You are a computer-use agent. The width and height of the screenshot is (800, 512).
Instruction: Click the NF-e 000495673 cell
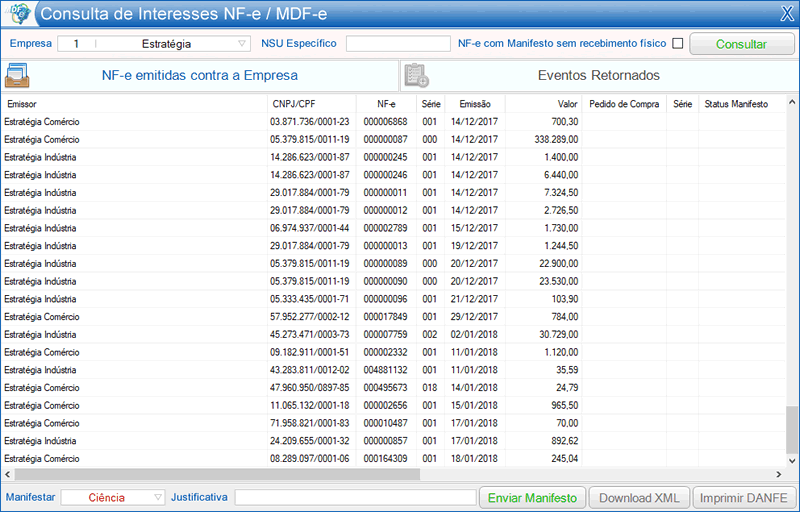[386, 388]
